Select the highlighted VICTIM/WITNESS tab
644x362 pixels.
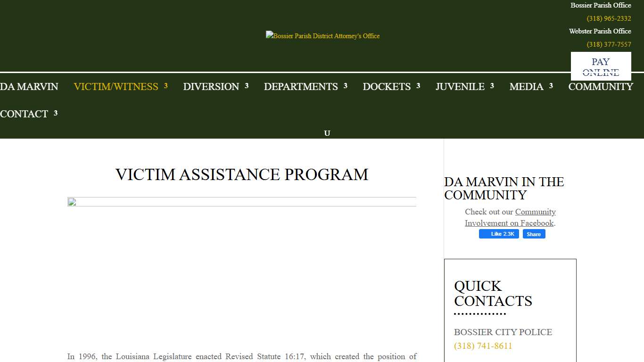[x=116, y=87]
